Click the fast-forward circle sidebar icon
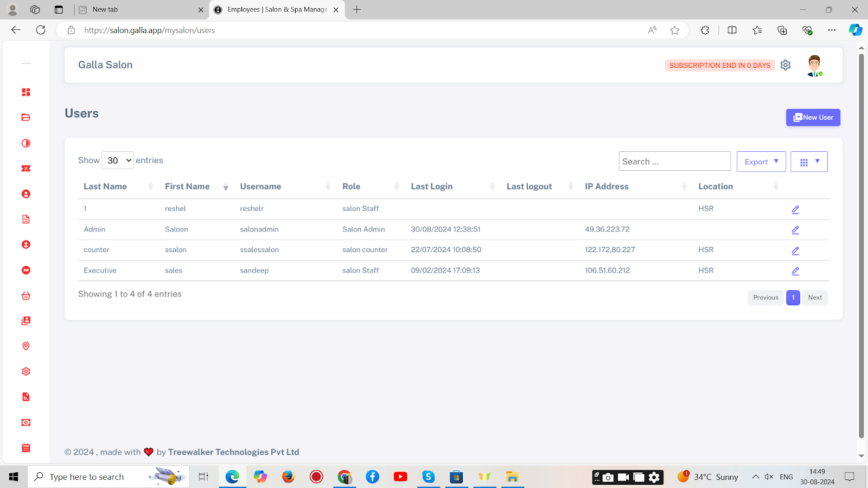 tap(26, 270)
